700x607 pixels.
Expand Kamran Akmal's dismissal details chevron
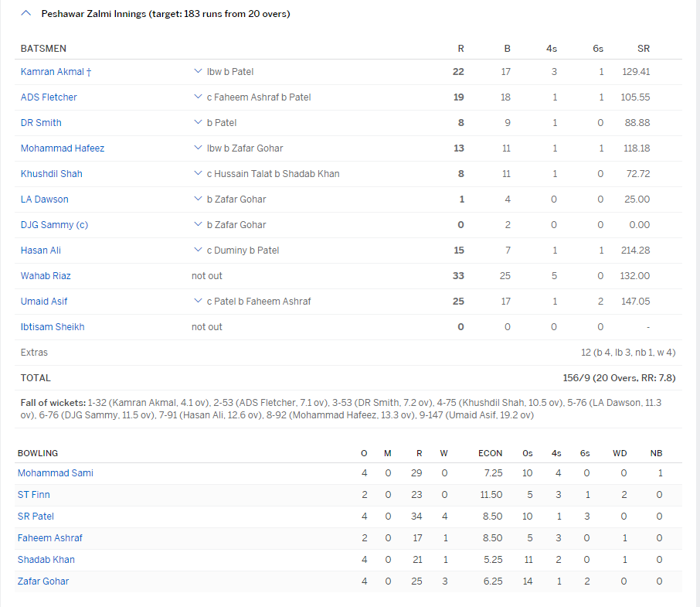[x=198, y=72]
